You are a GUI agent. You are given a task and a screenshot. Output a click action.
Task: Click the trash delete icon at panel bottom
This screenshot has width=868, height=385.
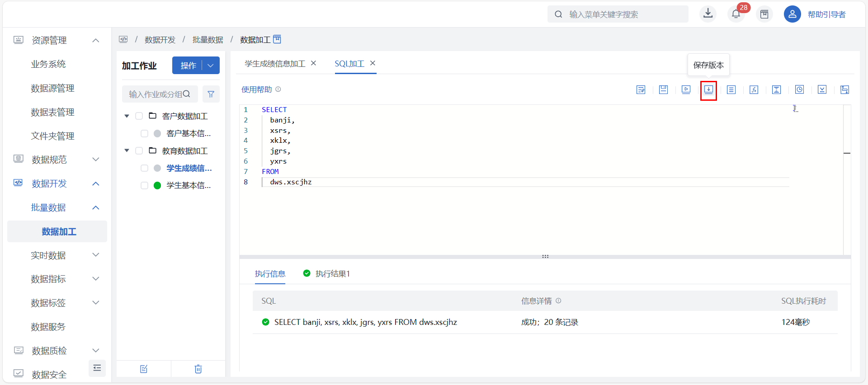[x=198, y=369]
